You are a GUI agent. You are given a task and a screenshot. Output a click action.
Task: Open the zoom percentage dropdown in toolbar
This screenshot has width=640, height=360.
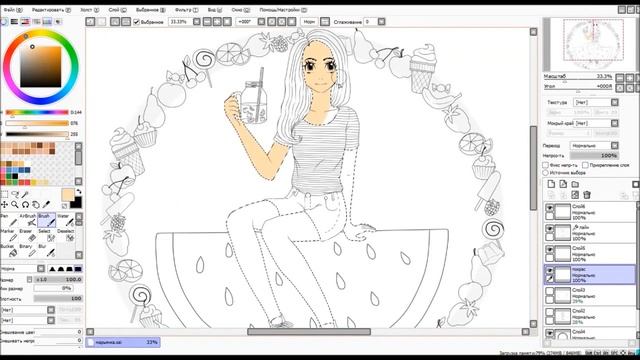197,22
